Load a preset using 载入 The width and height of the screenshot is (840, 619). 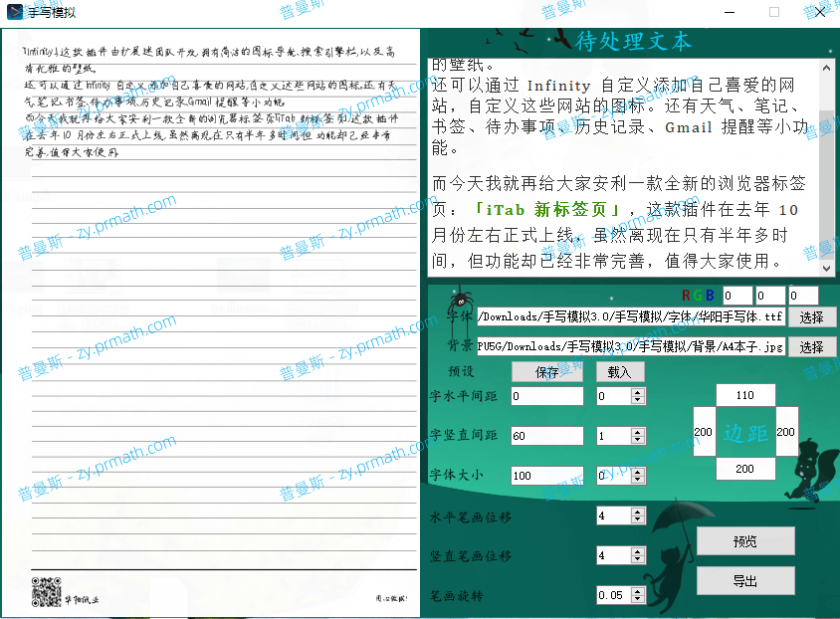tap(621, 371)
